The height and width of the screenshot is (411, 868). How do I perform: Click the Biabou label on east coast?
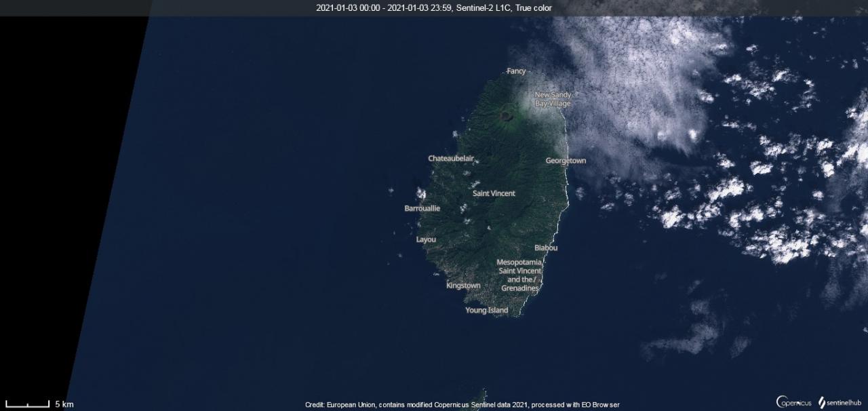[x=546, y=248]
